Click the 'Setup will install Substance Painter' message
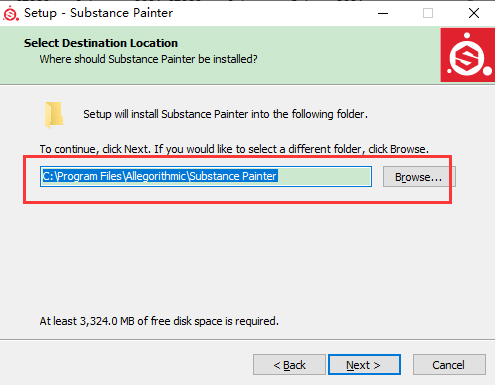Viewport: 495px width, 385px height. [225, 114]
